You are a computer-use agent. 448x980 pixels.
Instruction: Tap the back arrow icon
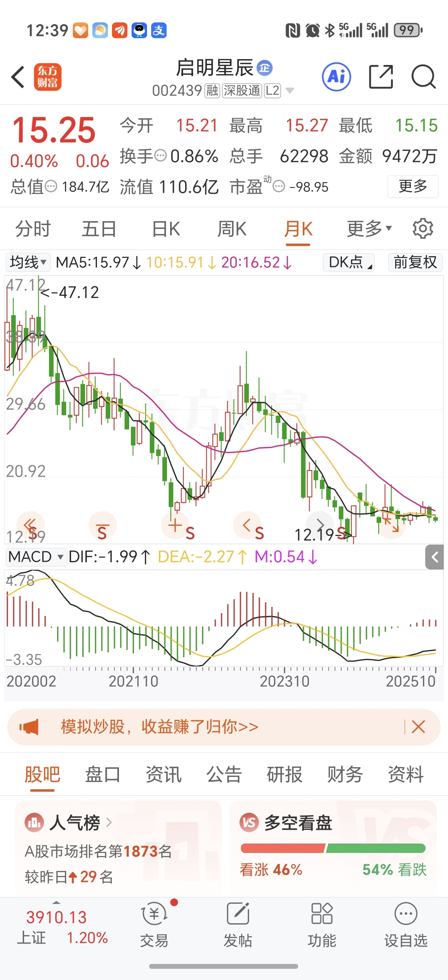pos(18,77)
